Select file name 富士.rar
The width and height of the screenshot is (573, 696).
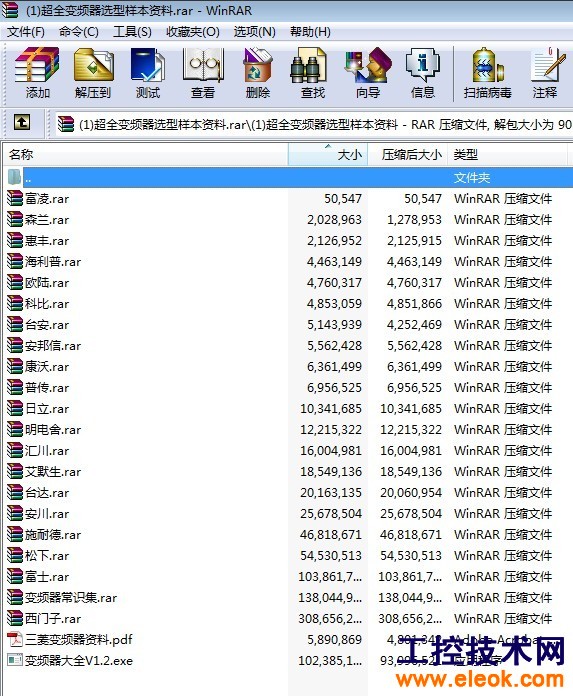[x=47, y=577]
